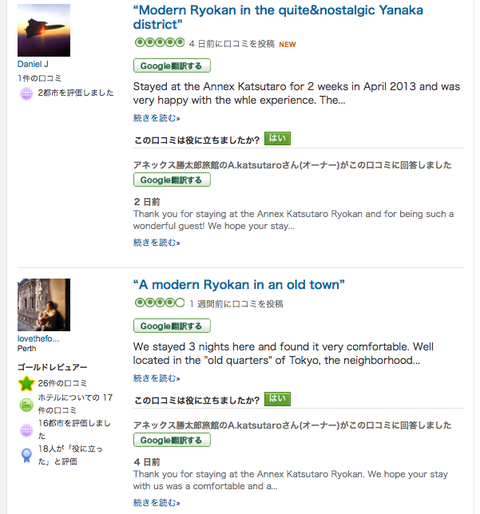Open lovethefo's profile avatar
Viewport: 480px width, 514px height.
(x=44, y=305)
